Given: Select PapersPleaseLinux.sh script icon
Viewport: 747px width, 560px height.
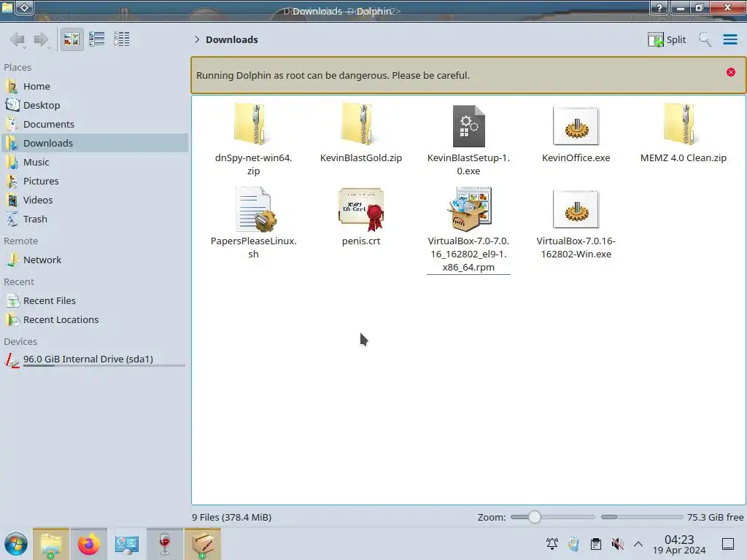Looking at the screenshot, I should (255, 209).
